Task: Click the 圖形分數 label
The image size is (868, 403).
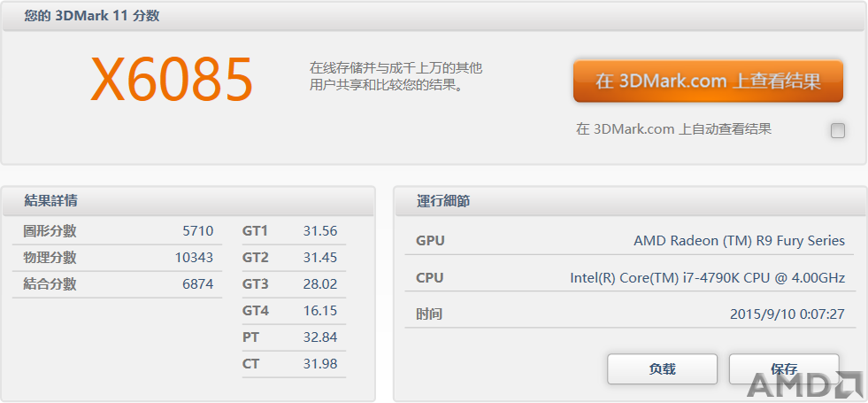Action: 50,231
